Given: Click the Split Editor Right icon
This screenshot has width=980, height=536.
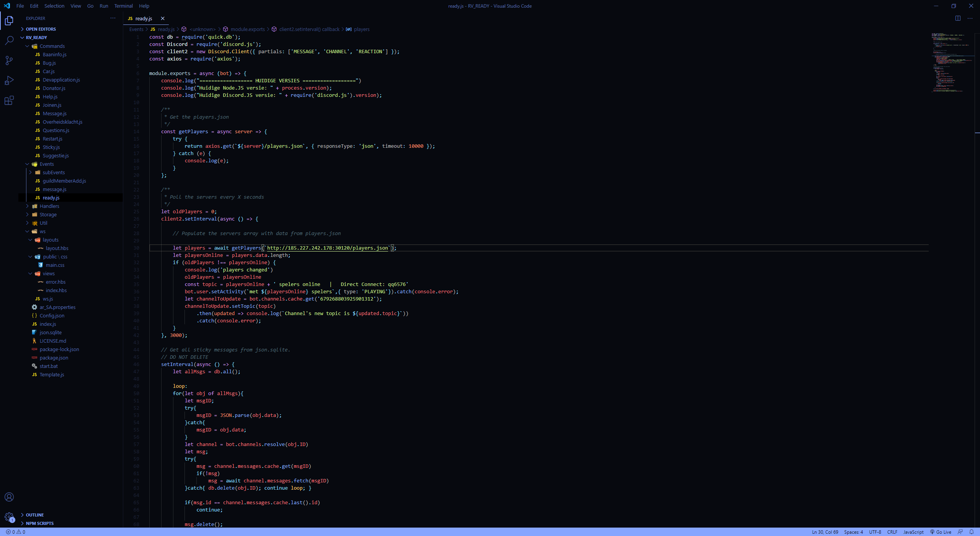Looking at the screenshot, I should [x=958, y=18].
